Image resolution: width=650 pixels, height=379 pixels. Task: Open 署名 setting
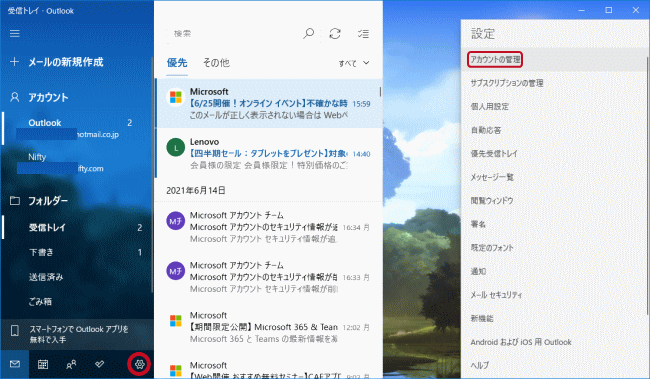(x=554, y=224)
